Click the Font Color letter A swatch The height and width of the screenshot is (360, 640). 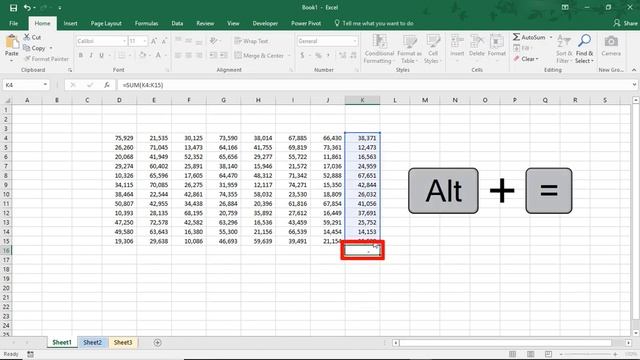(x=158, y=55)
